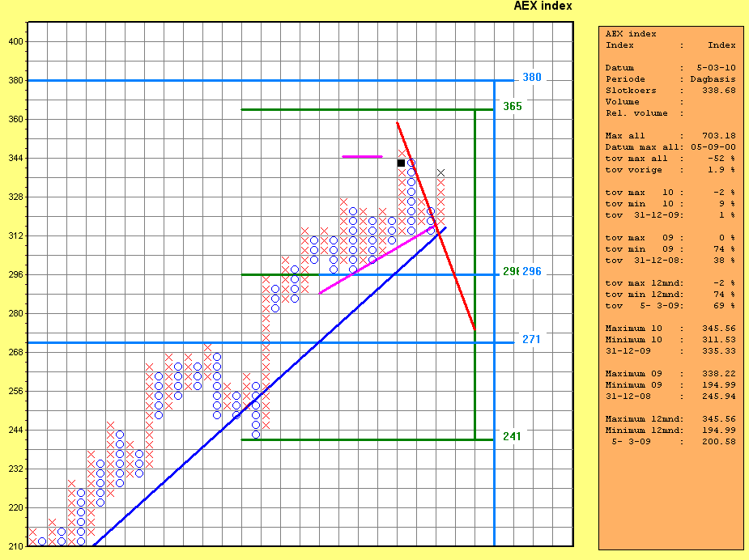The image size is (749, 560).
Task: Click the blue 380 price level label
Action: point(531,78)
